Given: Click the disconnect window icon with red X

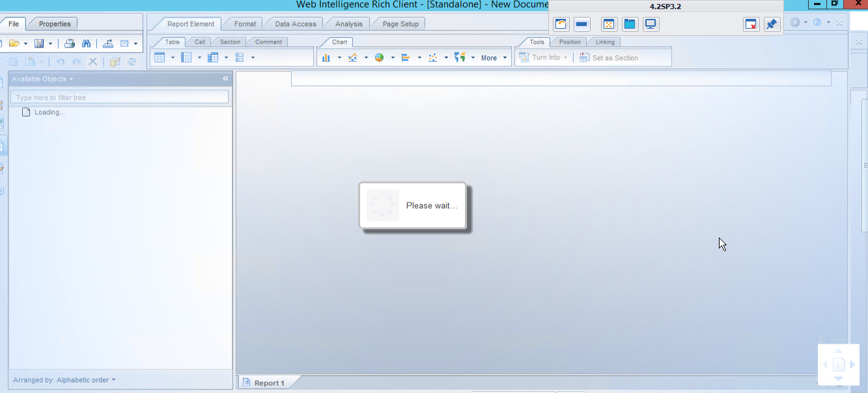Looking at the screenshot, I should [751, 25].
